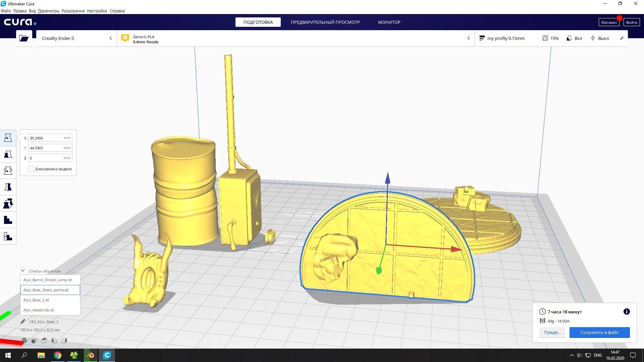
Task: Open Per Model Settings tool
Action: [x=8, y=203]
